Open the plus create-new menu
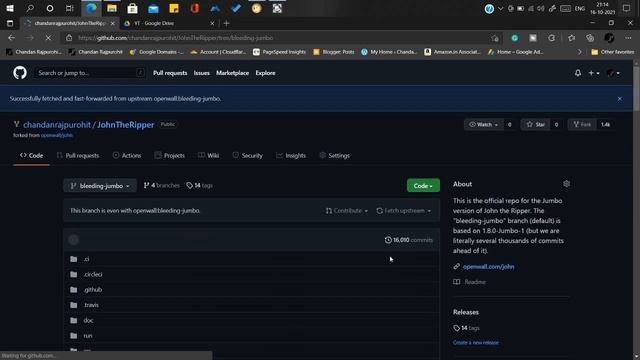Viewport: 640px width, 360px height. pos(593,73)
